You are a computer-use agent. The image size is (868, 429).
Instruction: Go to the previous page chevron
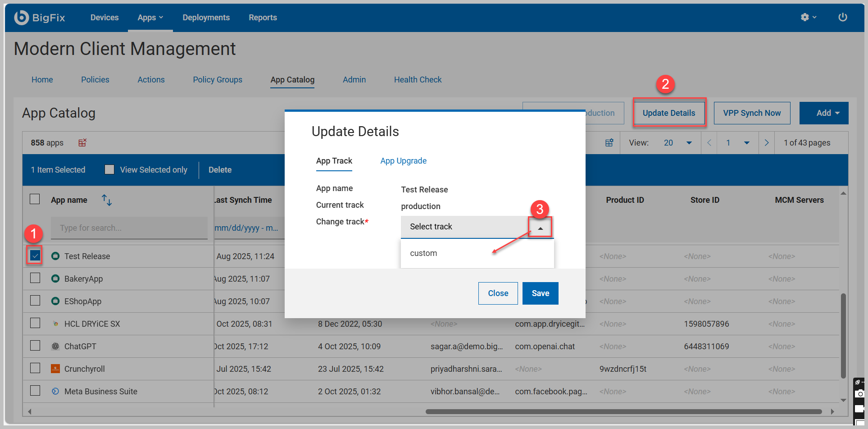pyautogui.click(x=709, y=142)
